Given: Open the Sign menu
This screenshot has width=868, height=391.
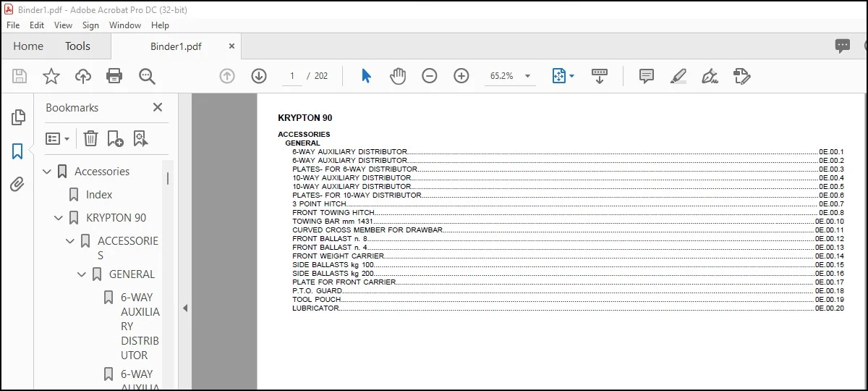Looking at the screenshot, I should click(90, 25).
